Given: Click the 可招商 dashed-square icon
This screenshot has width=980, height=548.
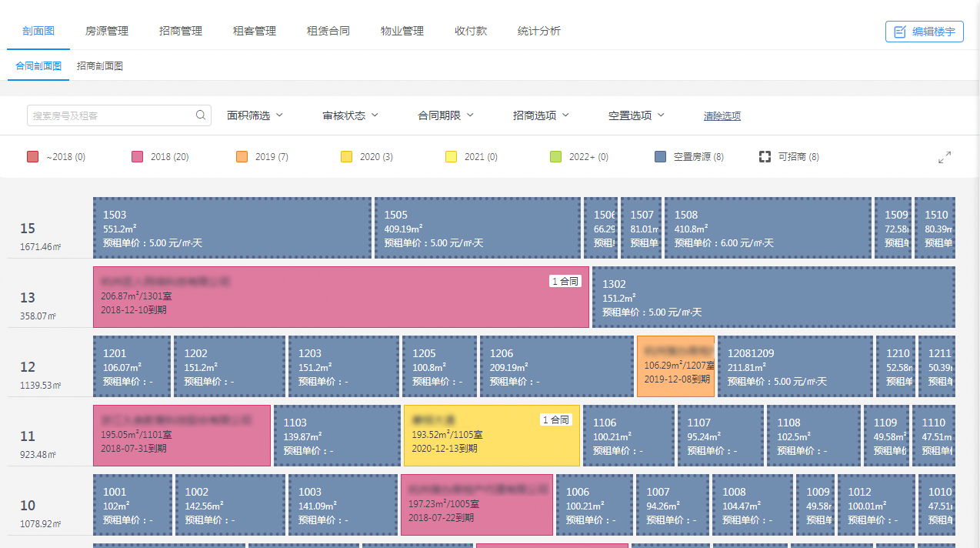Looking at the screenshot, I should [x=765, y=157].
